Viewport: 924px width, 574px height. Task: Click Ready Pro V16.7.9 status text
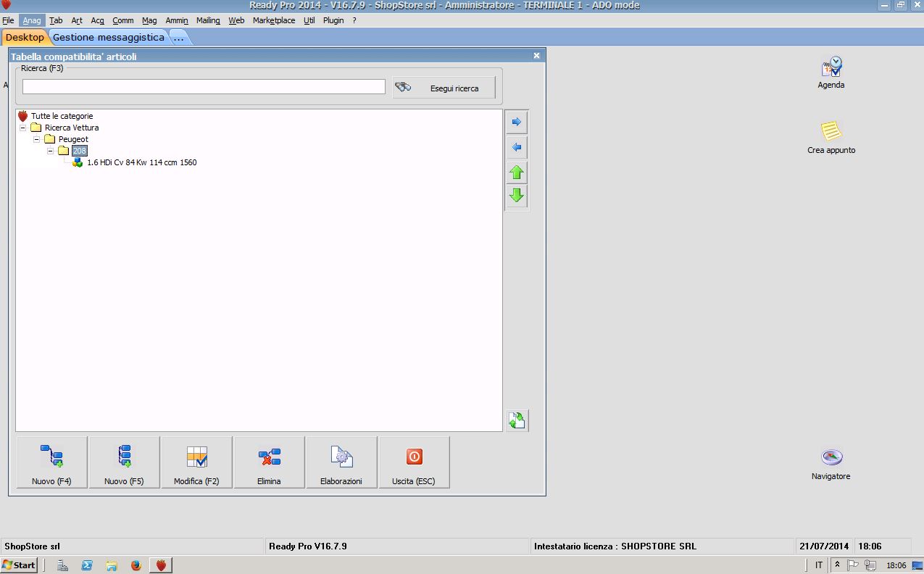pyautogui.click(x=308, y=546)
